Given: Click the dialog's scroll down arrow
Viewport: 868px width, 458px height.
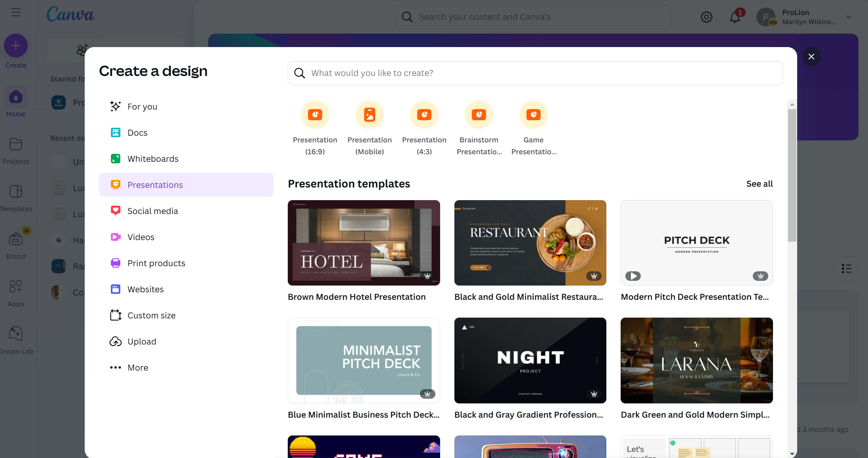Looking at the screenshot, I should tap(792, 454).
